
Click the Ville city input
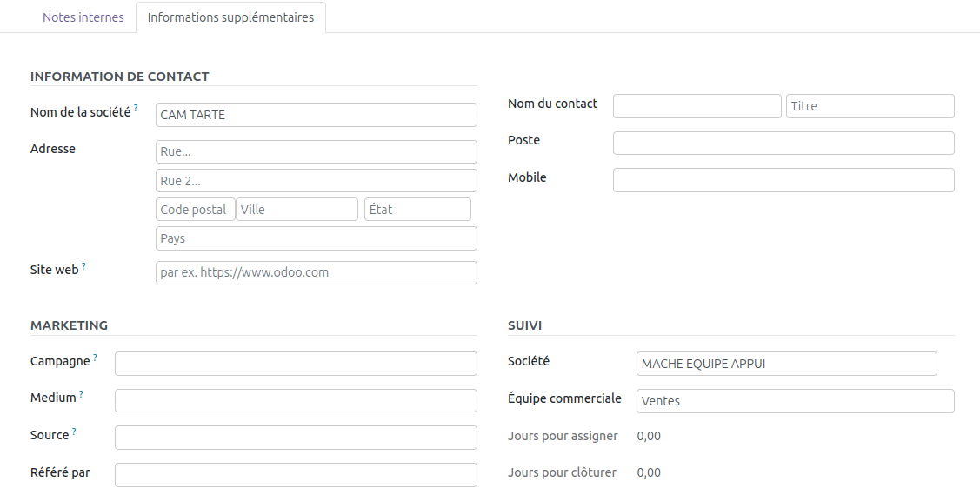[x=297, y=210]
